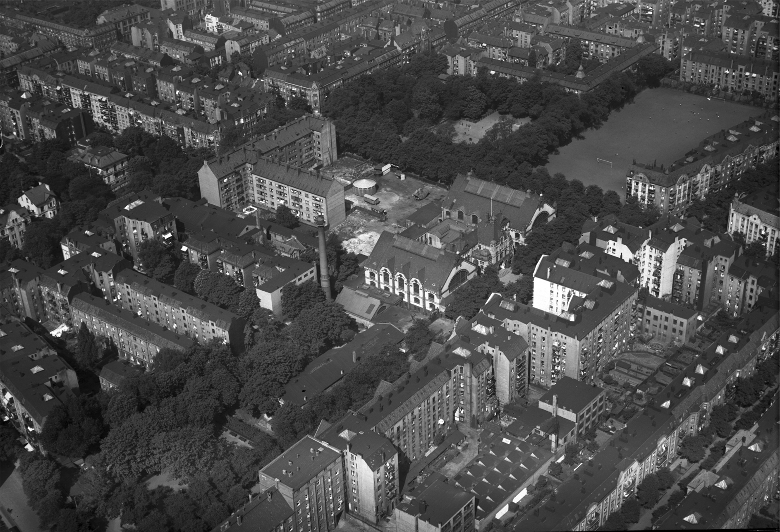The width and height of the screenshot is (780, 532).
Task: Select the near soccer goal on the field
Action: tap(605, 162)
